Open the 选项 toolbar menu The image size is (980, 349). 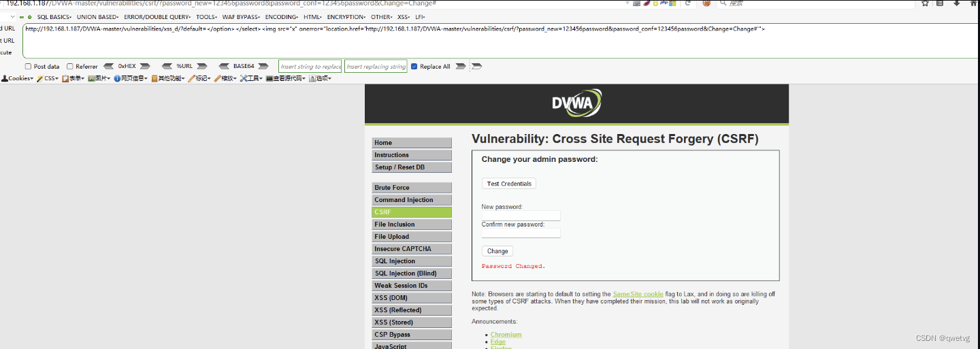pyautogui.click(x=321, y=78)
